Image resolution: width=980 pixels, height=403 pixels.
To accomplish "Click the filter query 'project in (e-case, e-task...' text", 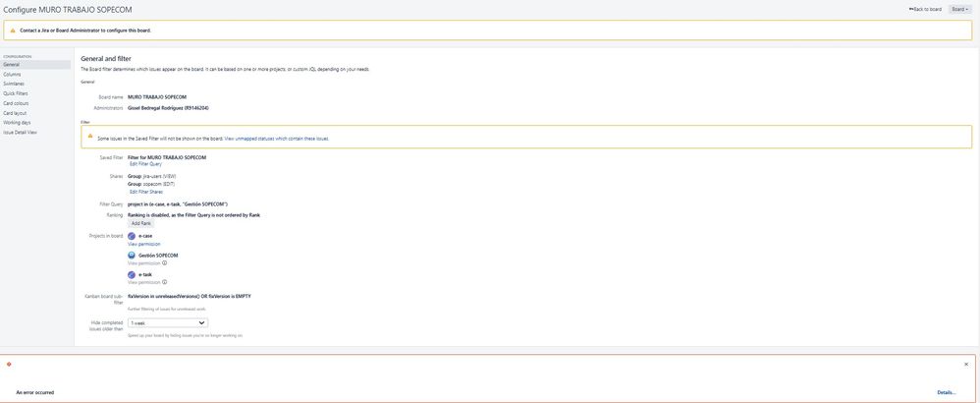I will tap(178, 204).
